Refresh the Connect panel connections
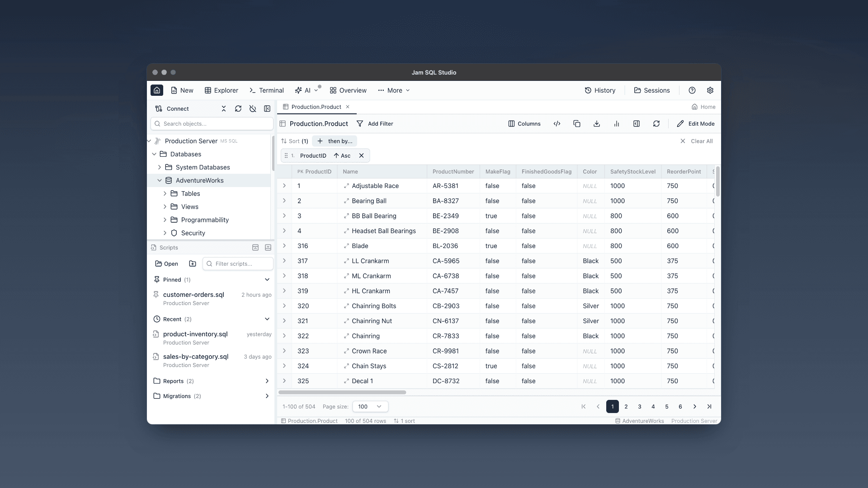 click(238, 108)
